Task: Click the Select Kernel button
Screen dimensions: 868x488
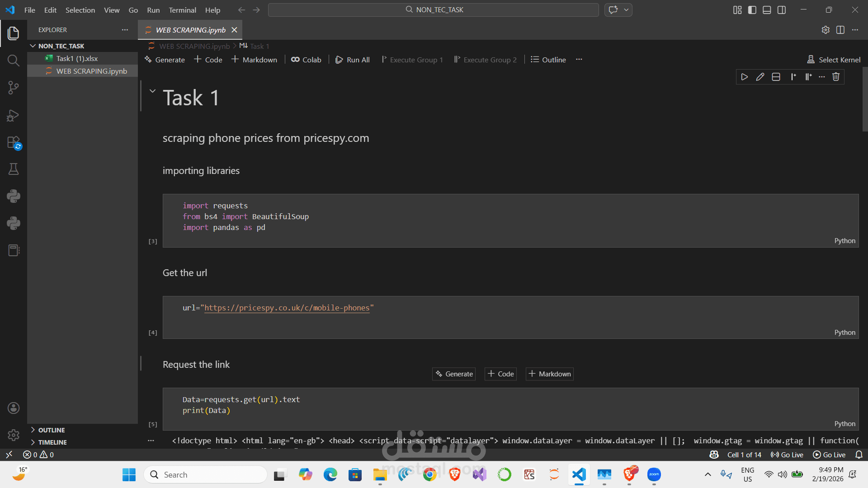Action: click(834, 60)
